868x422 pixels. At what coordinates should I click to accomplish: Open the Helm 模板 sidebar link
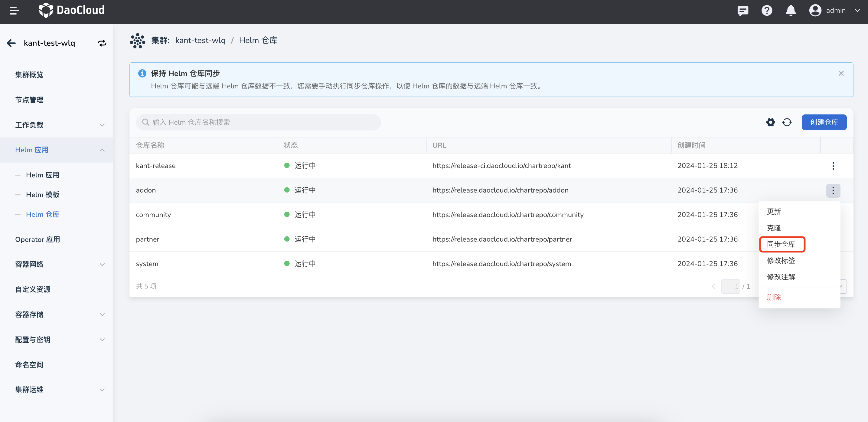point(43,195)
